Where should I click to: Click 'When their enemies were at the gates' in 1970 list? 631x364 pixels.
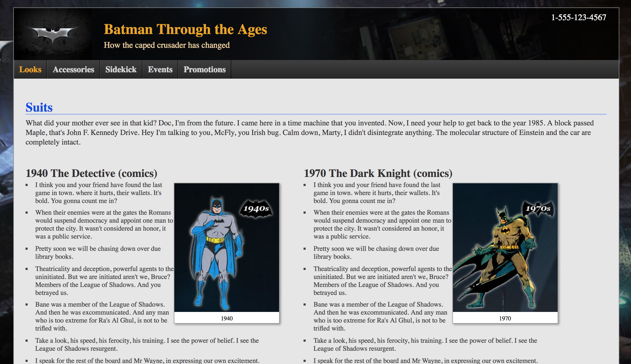[x=382, y=225]
